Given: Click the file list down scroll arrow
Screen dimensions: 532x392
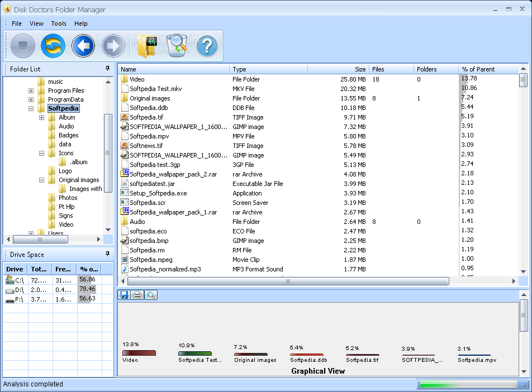Looking at the screenshot, I should pyautogui.click(x=523, y=271).
